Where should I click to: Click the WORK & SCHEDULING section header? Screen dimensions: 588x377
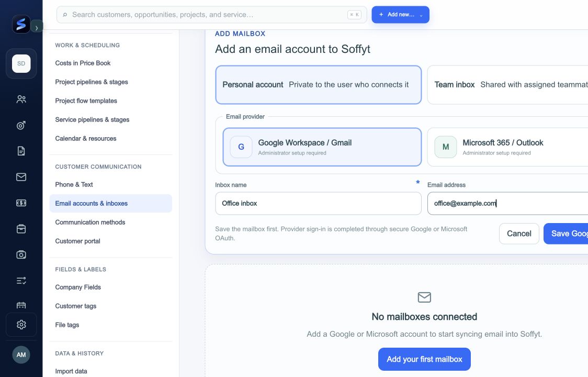click(x=87, y=45)
